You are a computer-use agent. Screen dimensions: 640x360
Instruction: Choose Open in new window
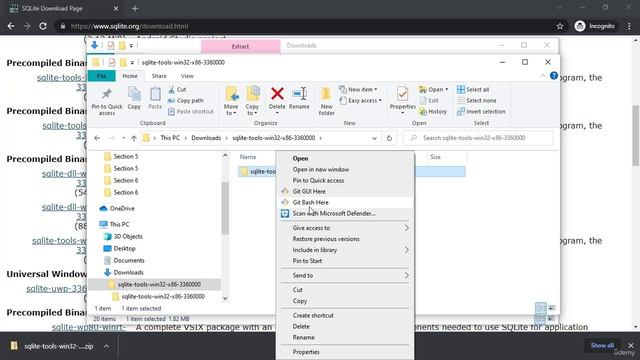tap(346, 169)
